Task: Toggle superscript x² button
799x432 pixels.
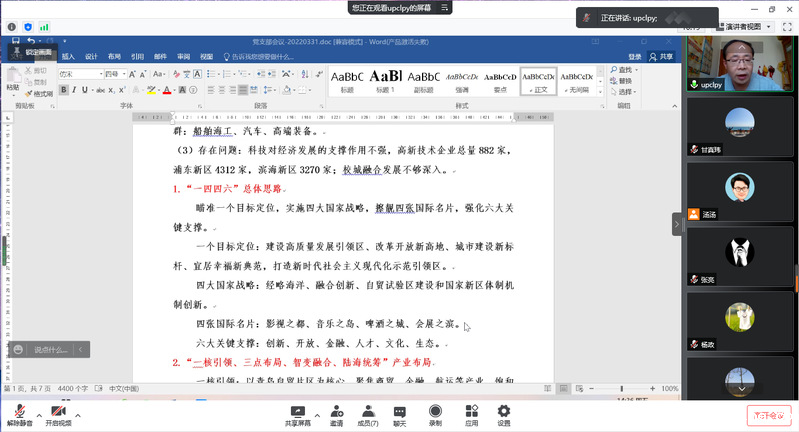Action: click(122, 90)
